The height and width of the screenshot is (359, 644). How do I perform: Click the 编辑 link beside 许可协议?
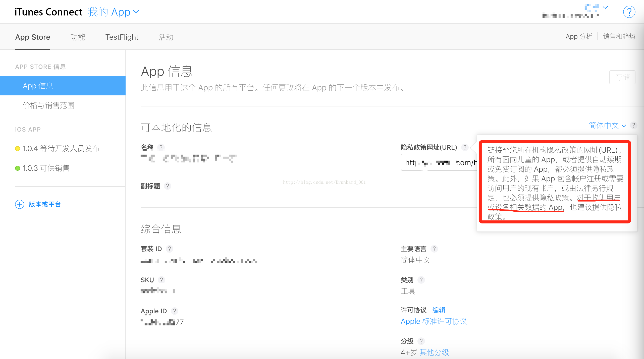pos(439,310)
